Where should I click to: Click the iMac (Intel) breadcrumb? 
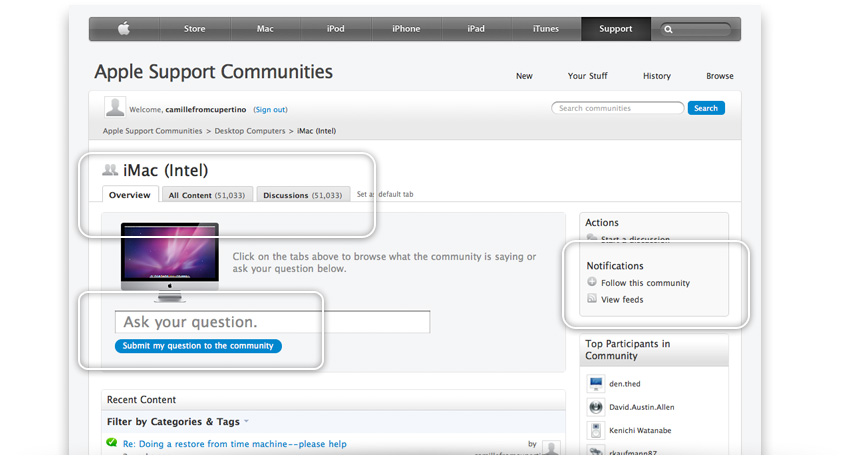click(317, 131)
